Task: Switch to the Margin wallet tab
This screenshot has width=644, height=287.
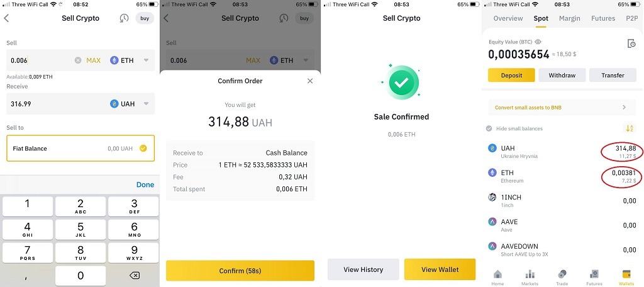Action: pos(570,18)
